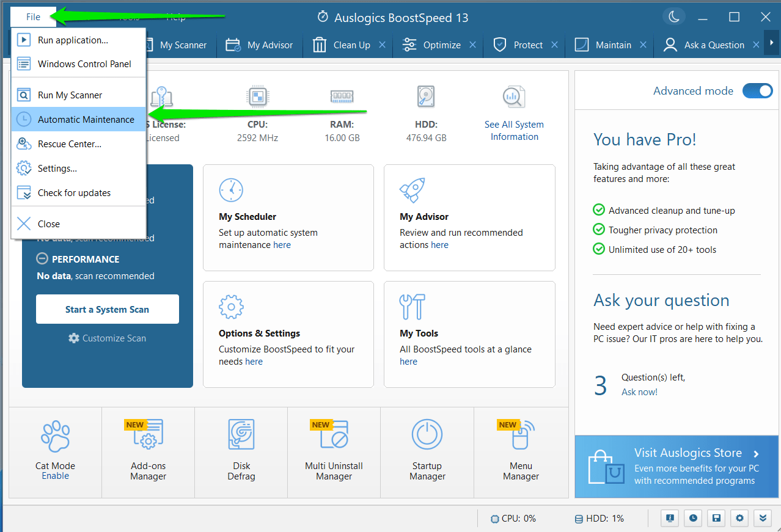
Task: Click the Options & Settings gear icon
Action: pyautogui.click(x=231, y=307)
